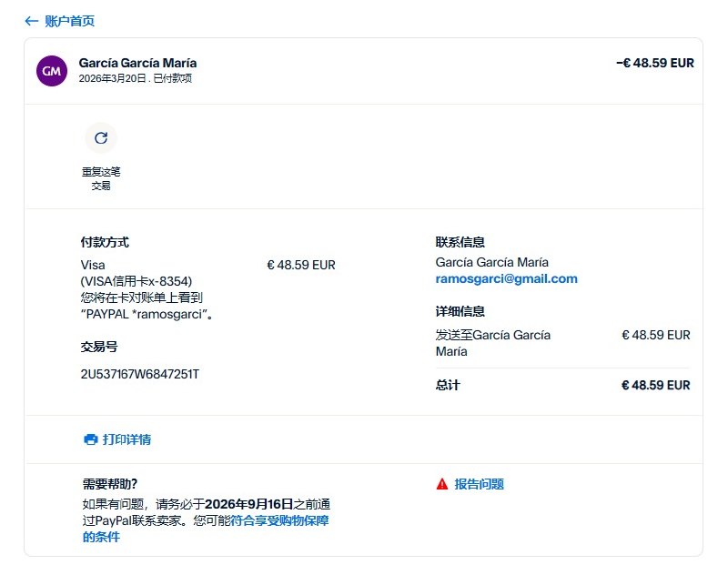Open ramosgarci@gmail.com email link

point(506,278)
